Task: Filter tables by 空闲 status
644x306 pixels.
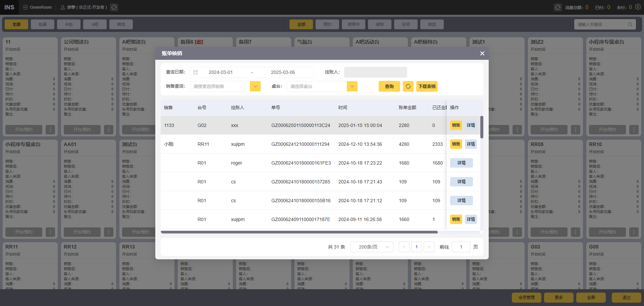Action: click(x=406, y=24)
